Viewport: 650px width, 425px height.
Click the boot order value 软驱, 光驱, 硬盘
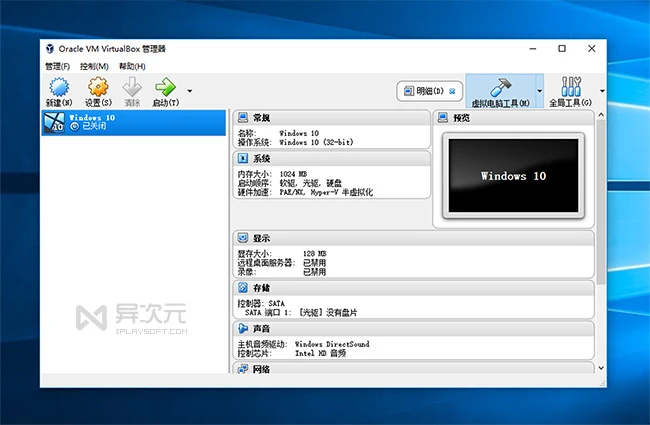[x=311, y=183]
